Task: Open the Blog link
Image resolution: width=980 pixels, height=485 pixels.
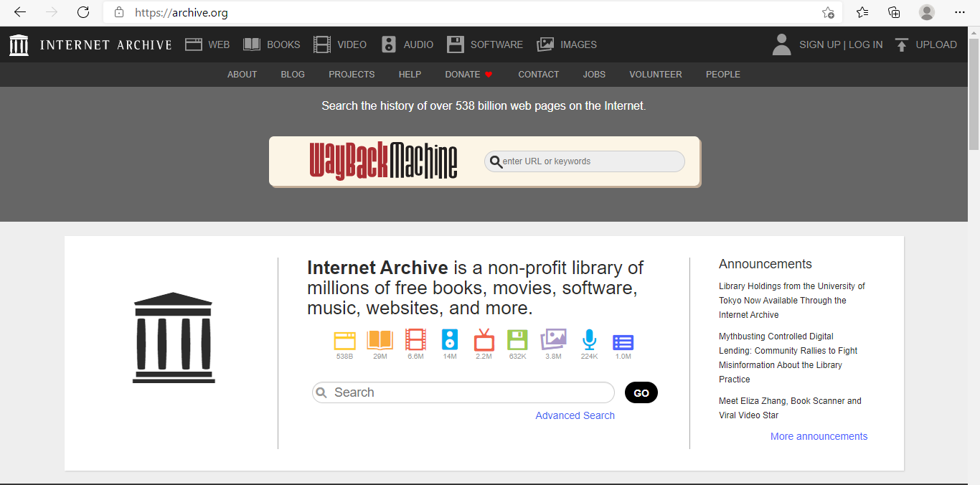Action: click(293, 75)
